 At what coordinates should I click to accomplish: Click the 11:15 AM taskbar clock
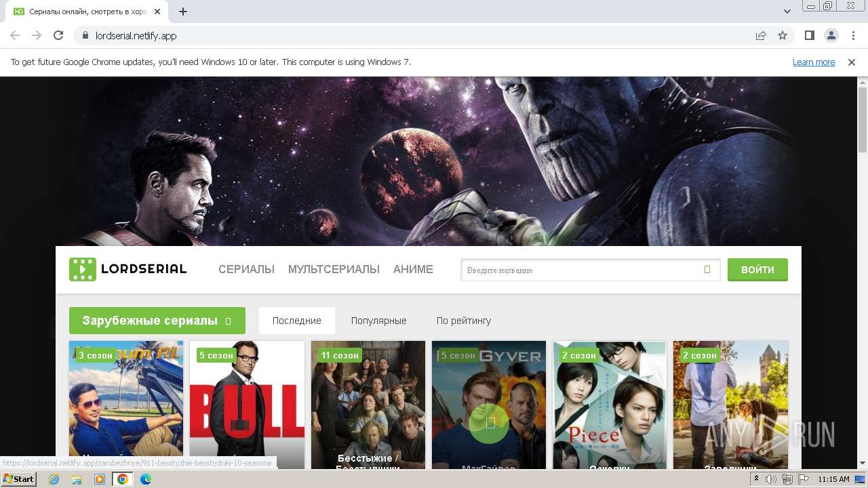[x=833, y=479]
